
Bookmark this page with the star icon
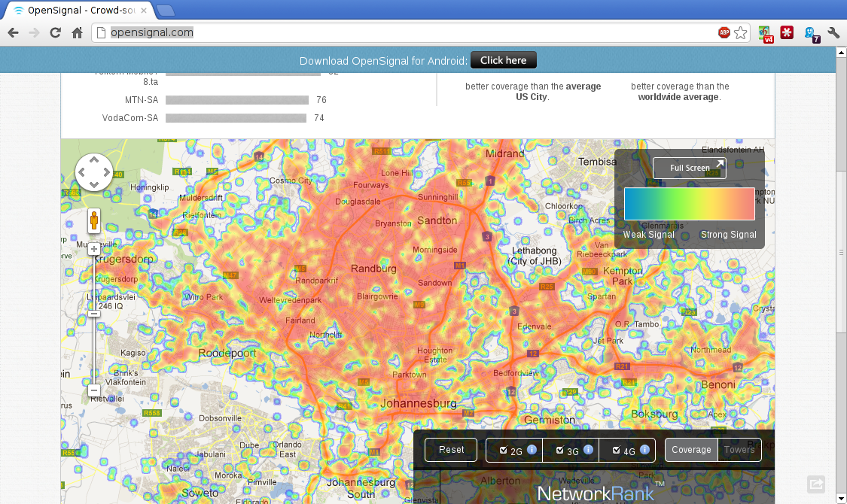(x=741, y=33)
